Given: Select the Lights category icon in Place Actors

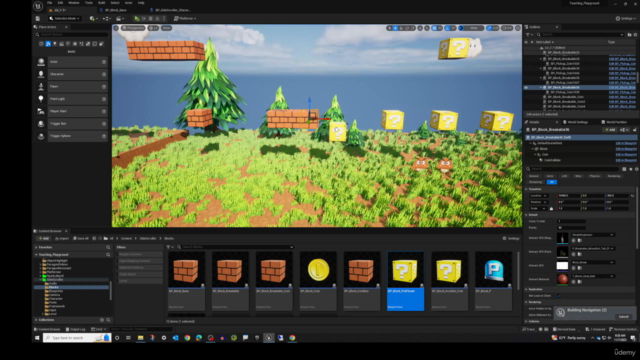Looking at the screenshot, I should pyautogui.click(x=55, y=44).
